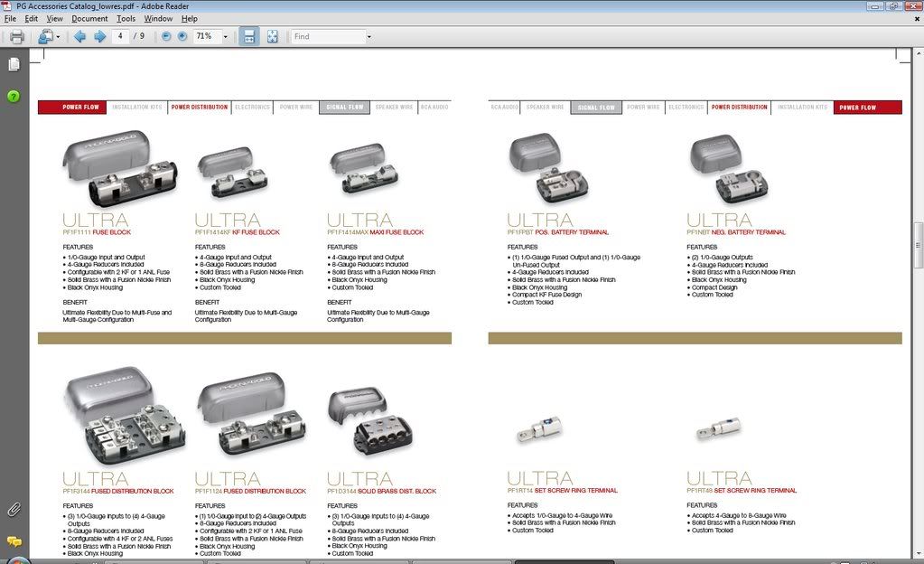Open the Tools menu

[126, 18]
